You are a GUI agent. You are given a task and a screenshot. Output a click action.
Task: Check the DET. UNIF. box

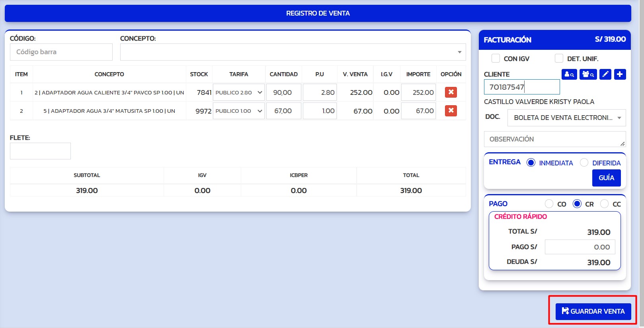click(559, 59)
